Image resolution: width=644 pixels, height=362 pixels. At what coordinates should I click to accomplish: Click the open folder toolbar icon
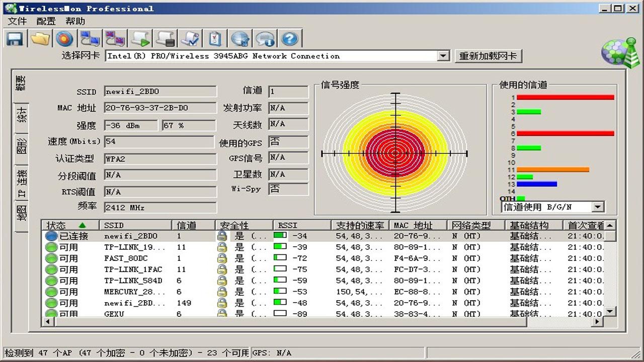pos(40,39)
